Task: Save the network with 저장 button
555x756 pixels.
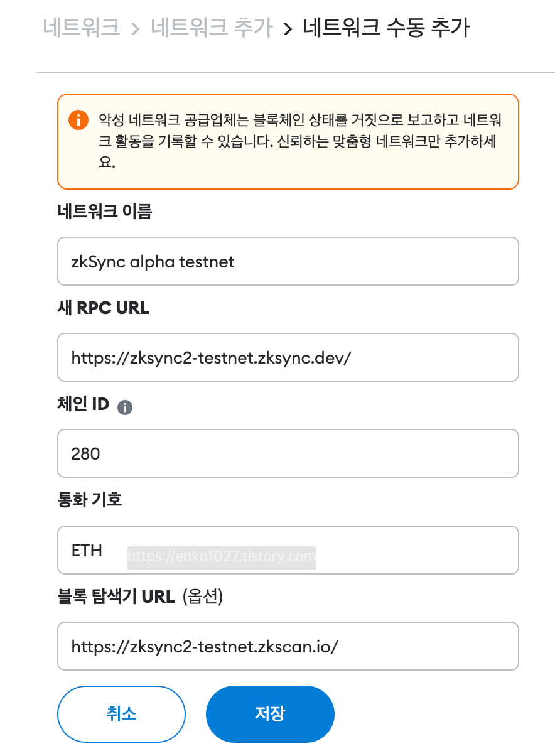Action: click(x=270, y=714)
